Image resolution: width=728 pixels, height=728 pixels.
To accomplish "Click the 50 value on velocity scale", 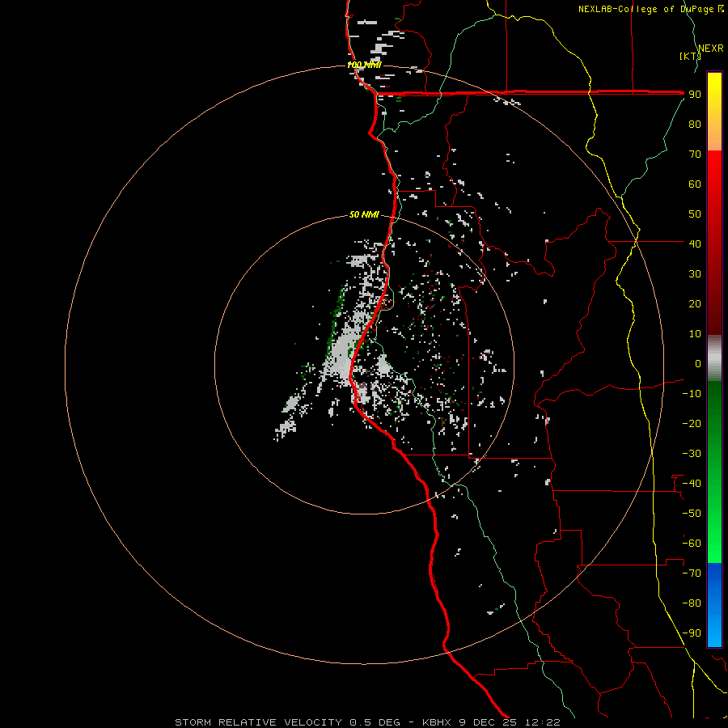I will point(695,214).
